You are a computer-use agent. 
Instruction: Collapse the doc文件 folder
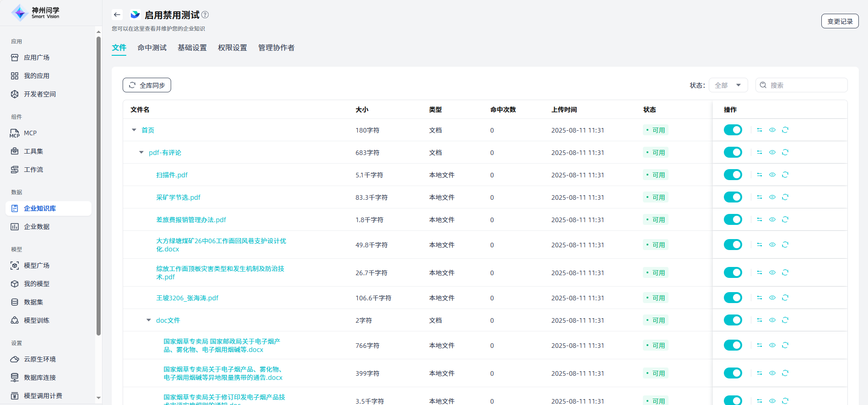pos(149,320)
